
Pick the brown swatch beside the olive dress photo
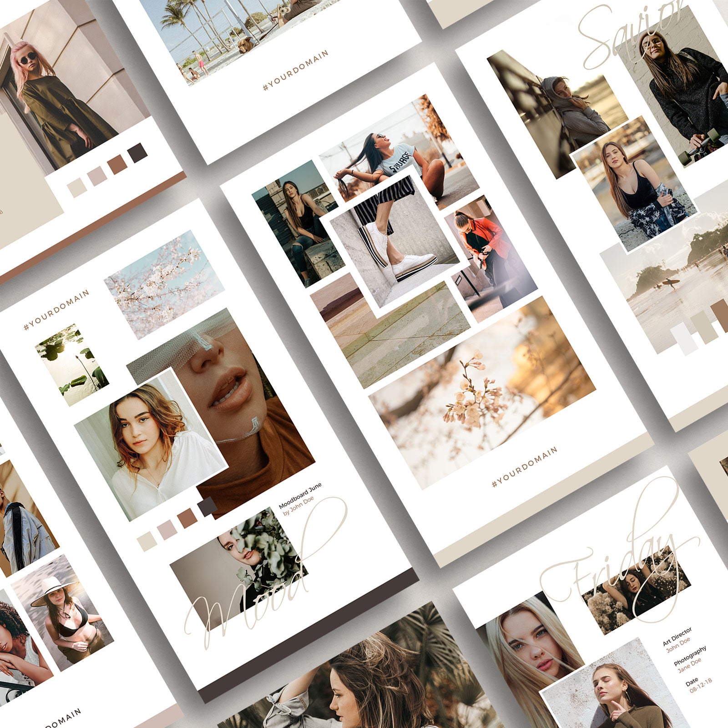pos(117,164)
